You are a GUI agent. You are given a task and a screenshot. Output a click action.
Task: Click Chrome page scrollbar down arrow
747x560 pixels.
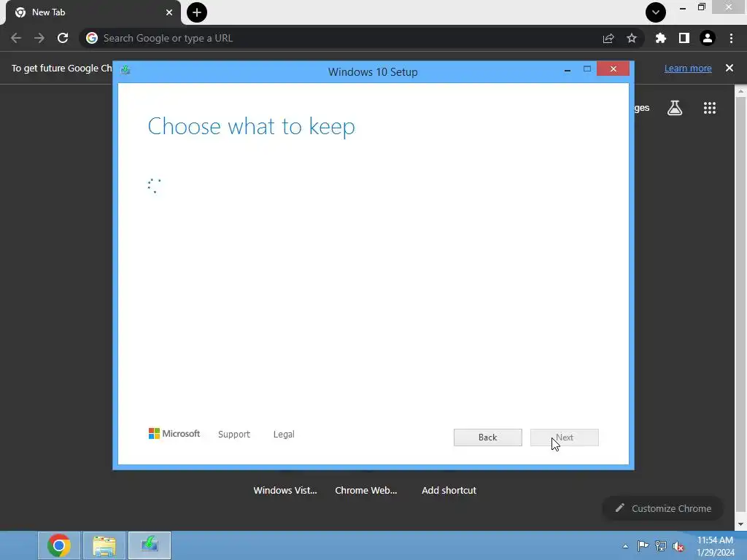tap(740, 524)
